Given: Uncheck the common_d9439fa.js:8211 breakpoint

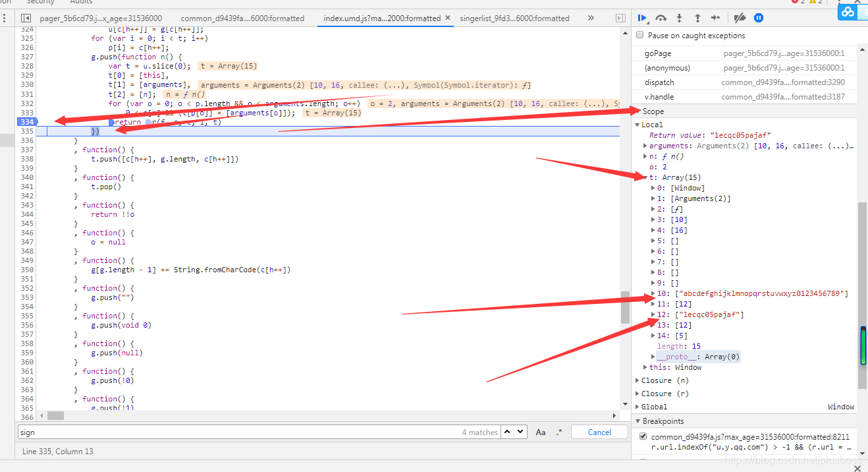Looking at the screenshot, I should 643,436.
